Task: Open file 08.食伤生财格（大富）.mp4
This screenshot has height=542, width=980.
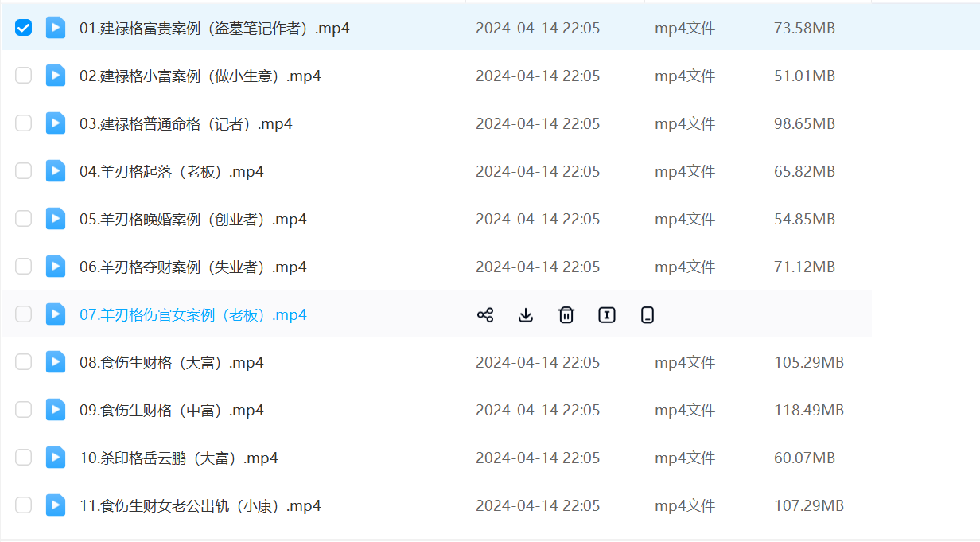Action: tap(171, 363)
